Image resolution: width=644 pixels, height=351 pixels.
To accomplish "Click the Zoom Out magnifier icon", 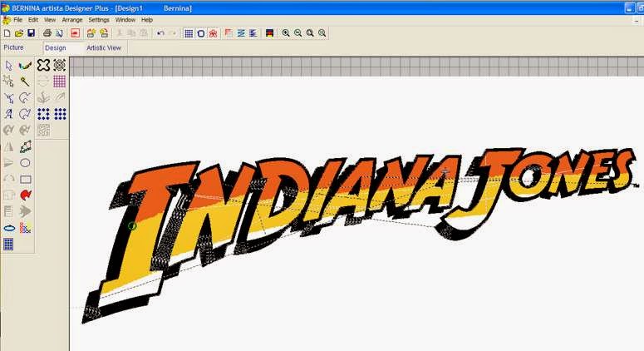I will [x=297, y=33].
